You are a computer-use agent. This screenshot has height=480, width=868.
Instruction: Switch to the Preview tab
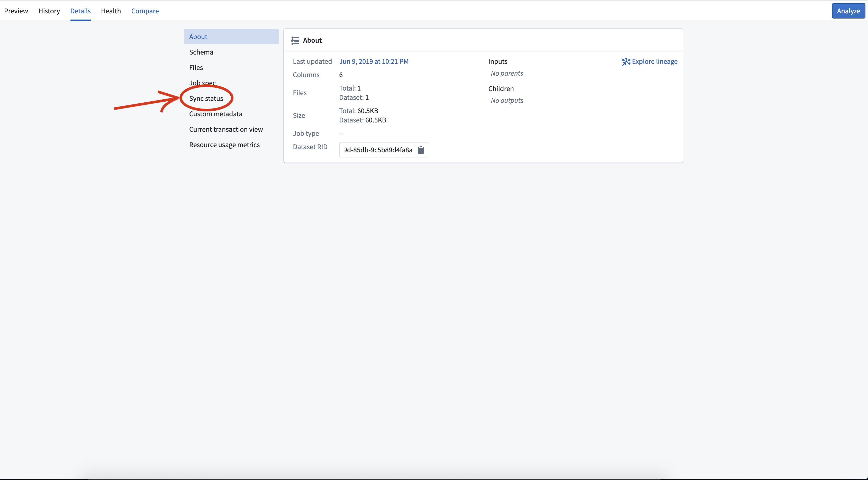pos(16,11)
